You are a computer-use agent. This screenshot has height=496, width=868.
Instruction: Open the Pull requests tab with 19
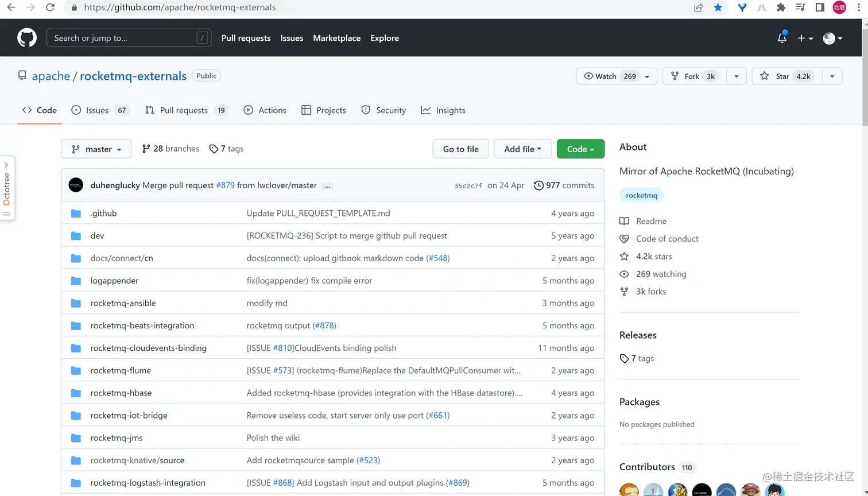187,110
